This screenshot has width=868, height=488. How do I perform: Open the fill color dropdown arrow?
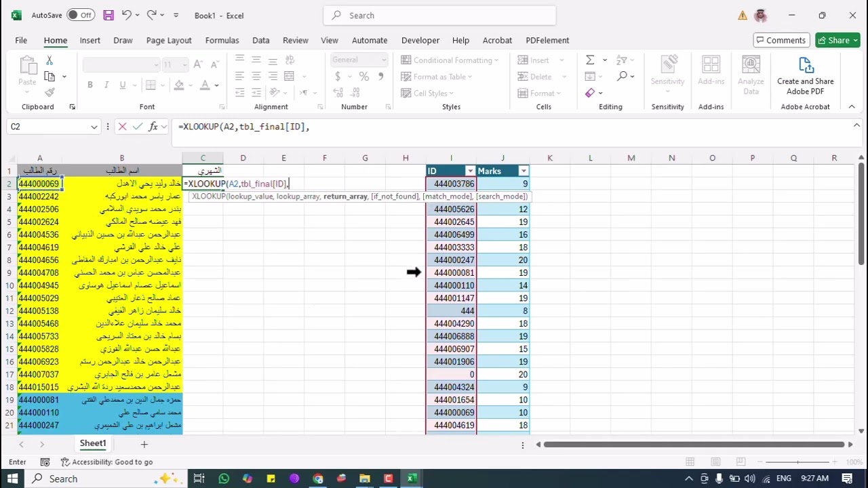(x=191, y=85)
